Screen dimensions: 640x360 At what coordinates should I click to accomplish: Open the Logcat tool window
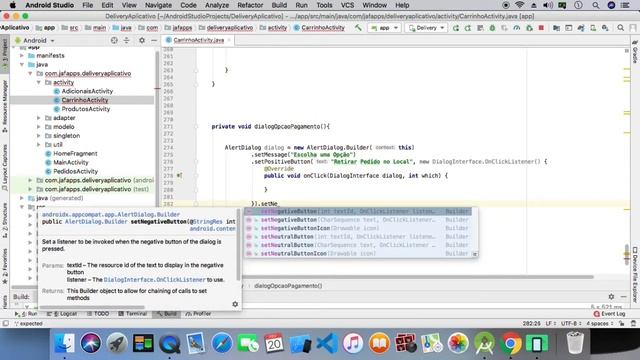62,314
